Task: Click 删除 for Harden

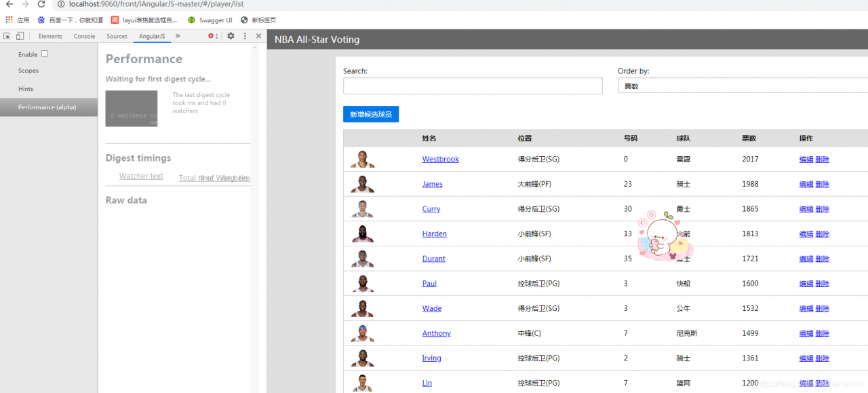Action: coord(823,233)
